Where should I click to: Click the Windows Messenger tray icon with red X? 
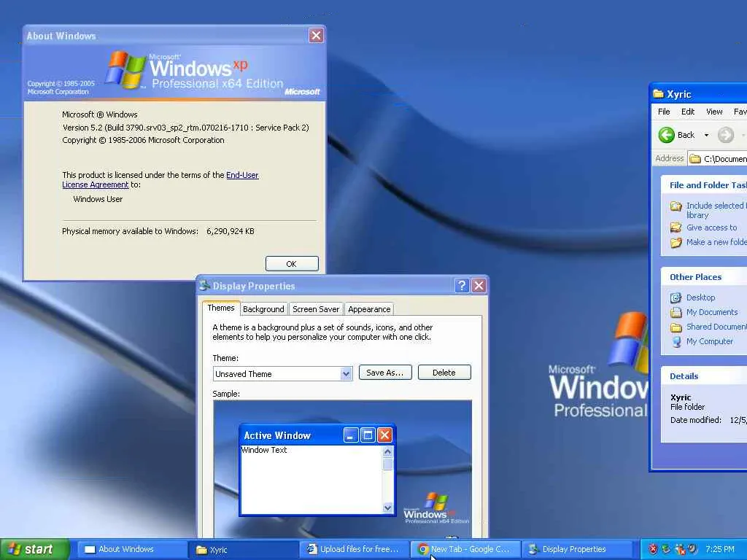point(680,549)
